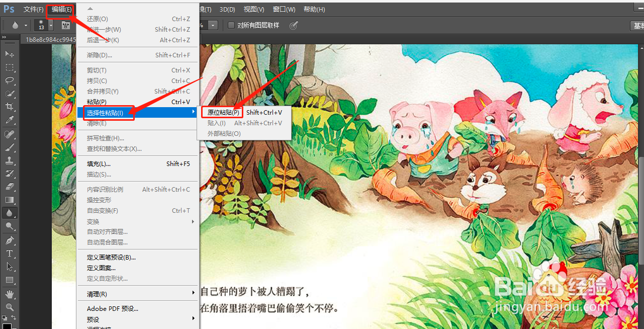Choose 剪切(T) menu entry
The image size is (644, 329).
137,70
